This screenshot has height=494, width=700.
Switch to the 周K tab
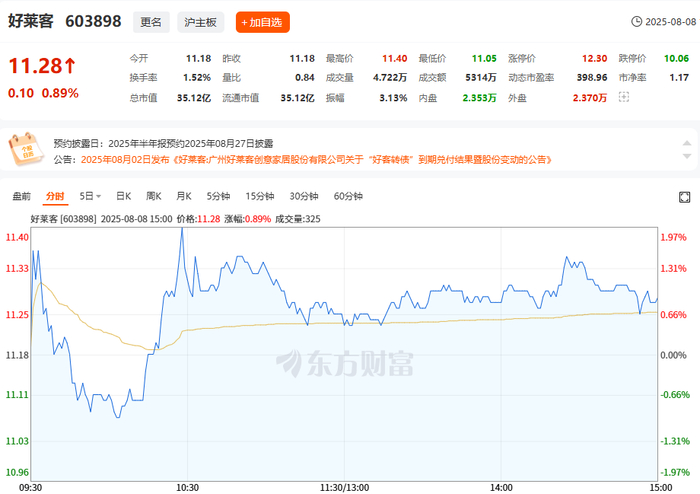click(x=154, y=196)
